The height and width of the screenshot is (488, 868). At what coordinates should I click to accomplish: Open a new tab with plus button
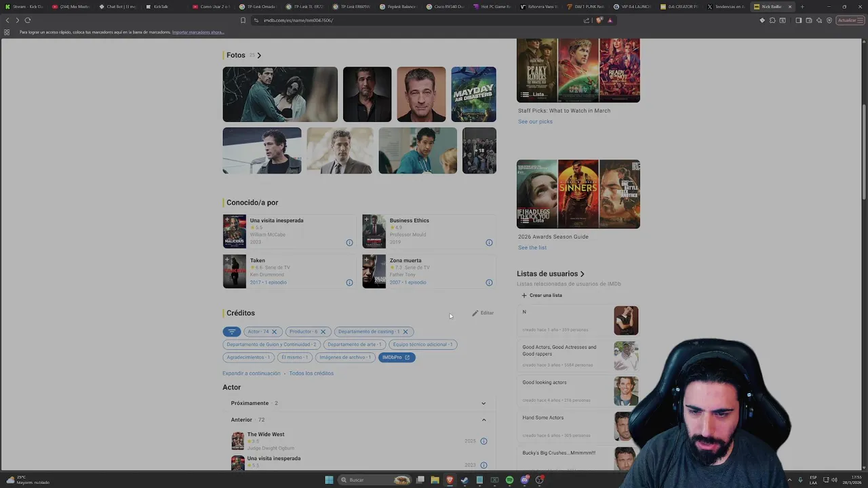[802, 6]
